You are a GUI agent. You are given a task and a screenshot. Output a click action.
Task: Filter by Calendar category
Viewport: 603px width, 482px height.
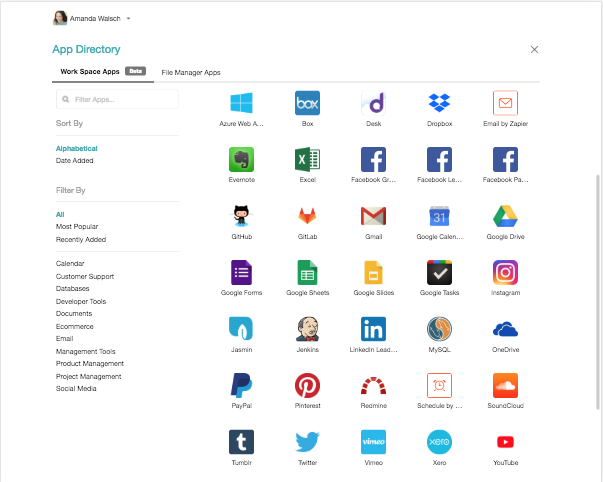(x=70, y=264)
